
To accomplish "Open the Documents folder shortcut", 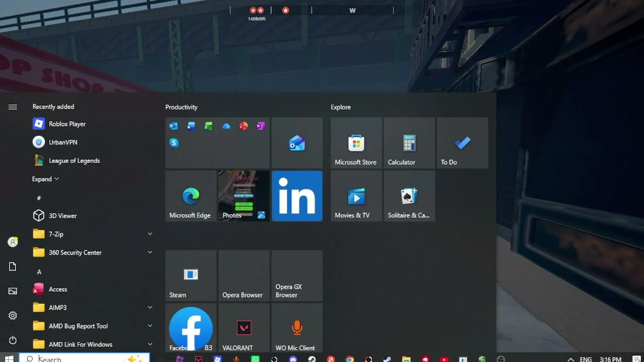I will pyautogui.click(x=13, y=266).
